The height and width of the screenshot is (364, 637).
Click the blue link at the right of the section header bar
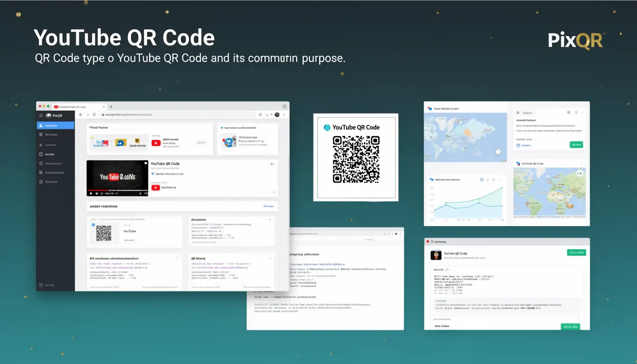[x=268, y=206]
